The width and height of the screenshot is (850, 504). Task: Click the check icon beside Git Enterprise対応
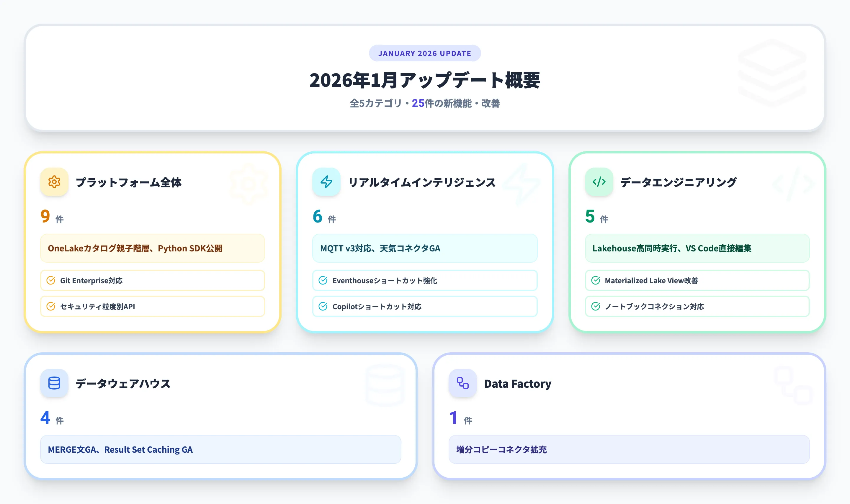pyautogui.click(x=51, y=281)
